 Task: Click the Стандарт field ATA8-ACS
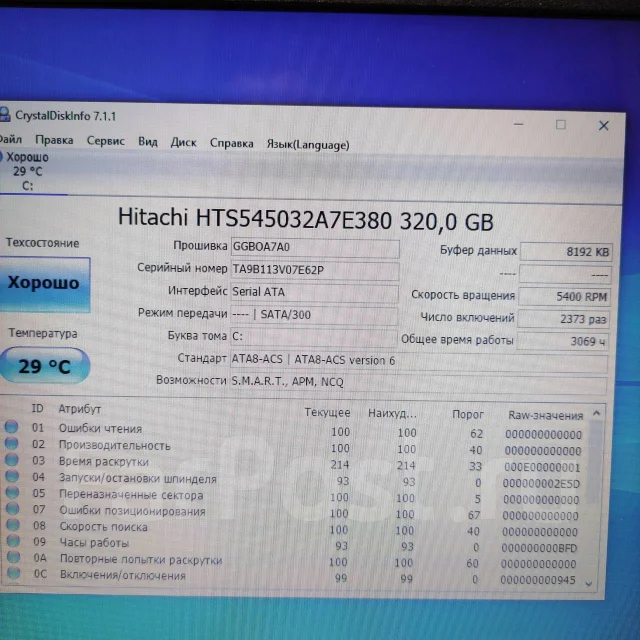(419, 361)
